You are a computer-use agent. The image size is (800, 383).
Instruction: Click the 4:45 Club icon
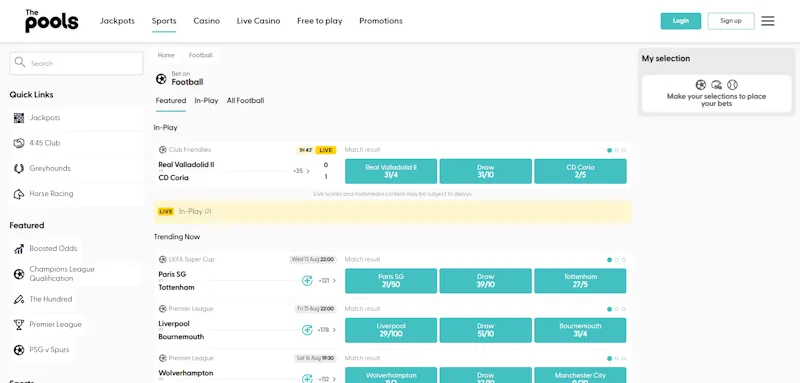(x=19, y=143)
